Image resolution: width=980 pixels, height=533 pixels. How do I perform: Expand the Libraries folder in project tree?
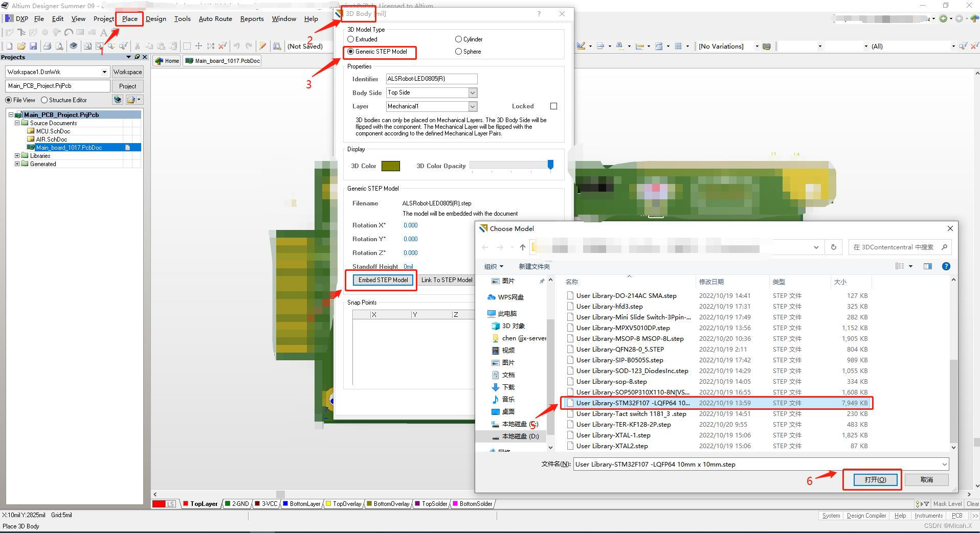tap(17, 156)
